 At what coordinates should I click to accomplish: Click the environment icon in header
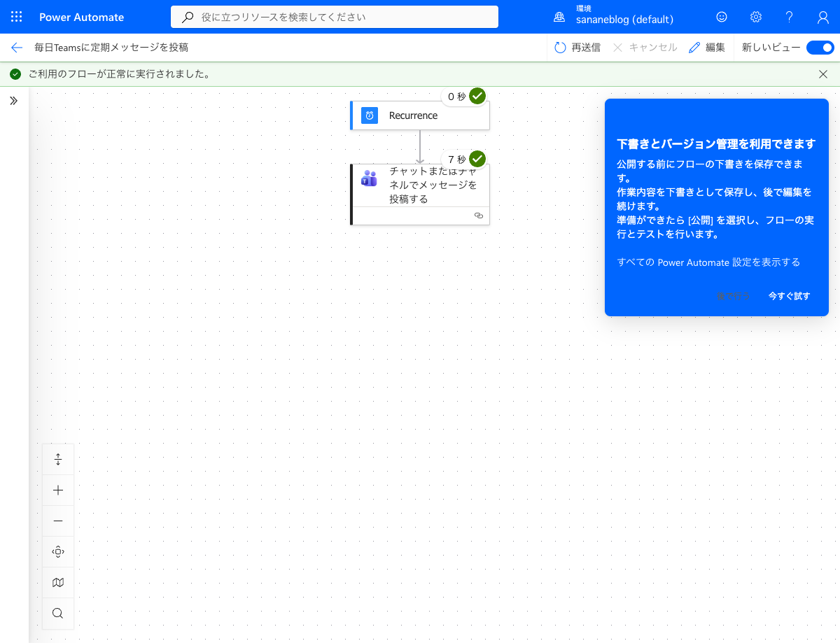pos(559,17)
